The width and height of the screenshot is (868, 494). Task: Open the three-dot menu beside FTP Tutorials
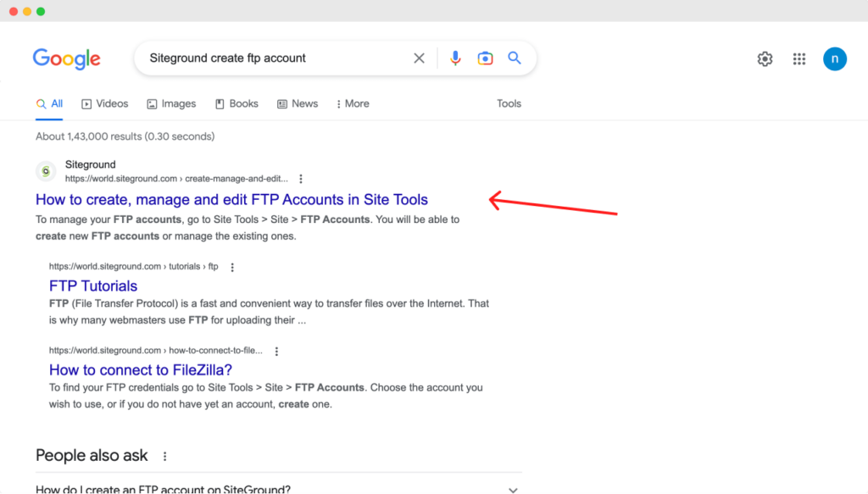click(232, 266)
